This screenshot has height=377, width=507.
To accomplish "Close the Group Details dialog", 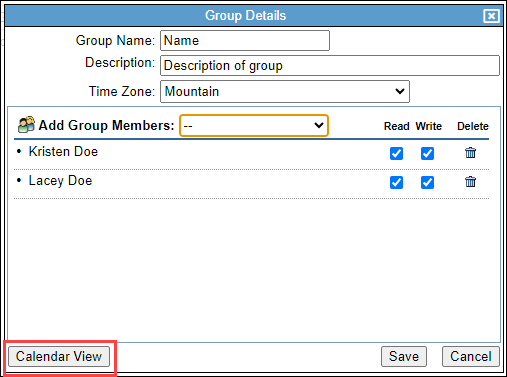I will tap(491, 16).
